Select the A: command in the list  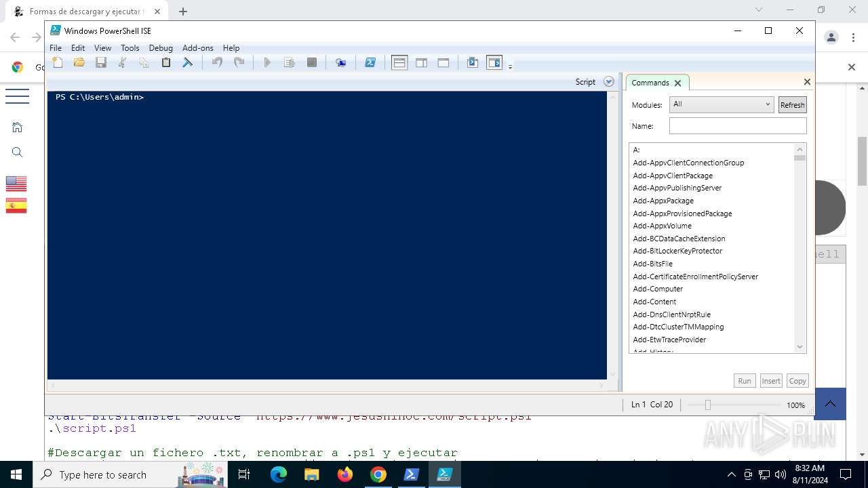[x=712, y=150]
